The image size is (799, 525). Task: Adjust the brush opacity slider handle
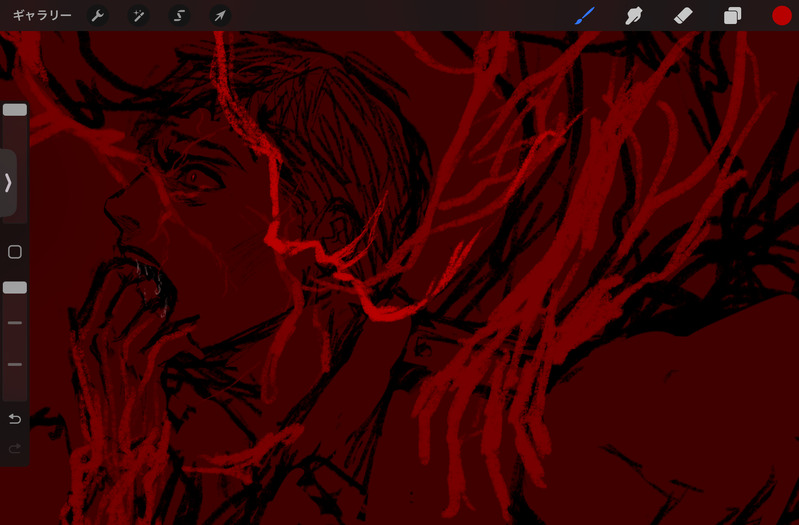coord(15,287)
